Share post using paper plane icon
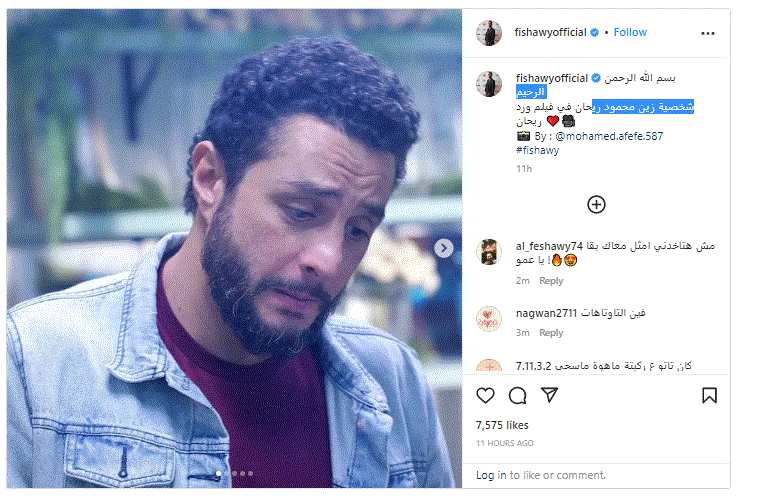Viewport: 759px width, 501px height. 549,395
